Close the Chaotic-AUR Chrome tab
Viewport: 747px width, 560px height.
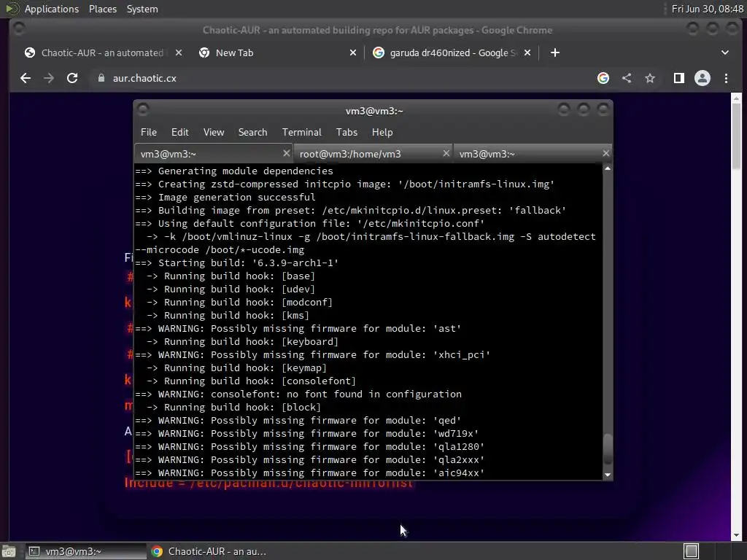click(x=179, y=52)
